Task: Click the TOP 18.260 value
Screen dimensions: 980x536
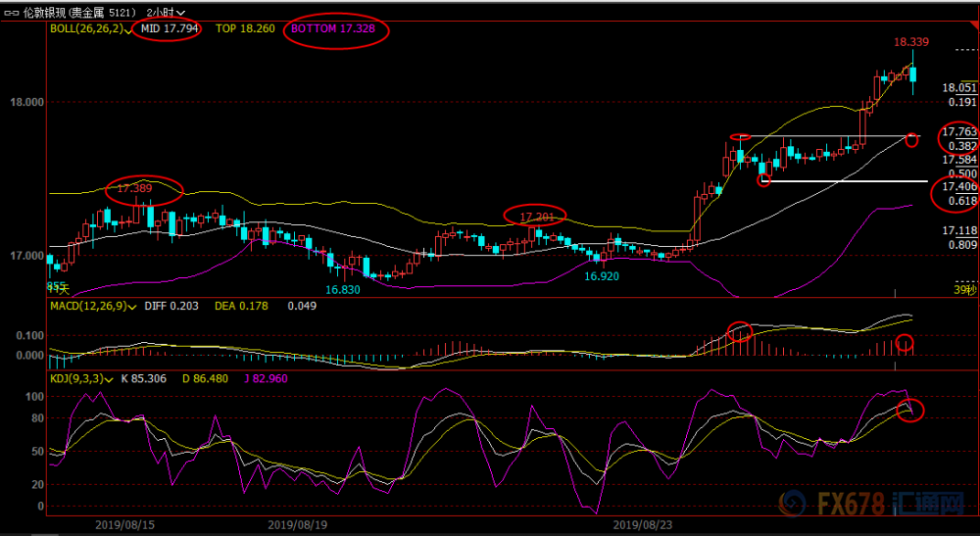Action: point(245,28)
